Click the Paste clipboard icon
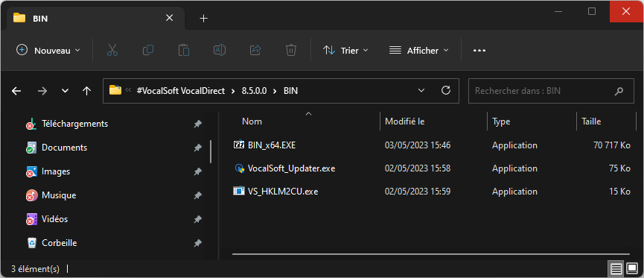This screenshot has width=644, height=278. [184, 50]
